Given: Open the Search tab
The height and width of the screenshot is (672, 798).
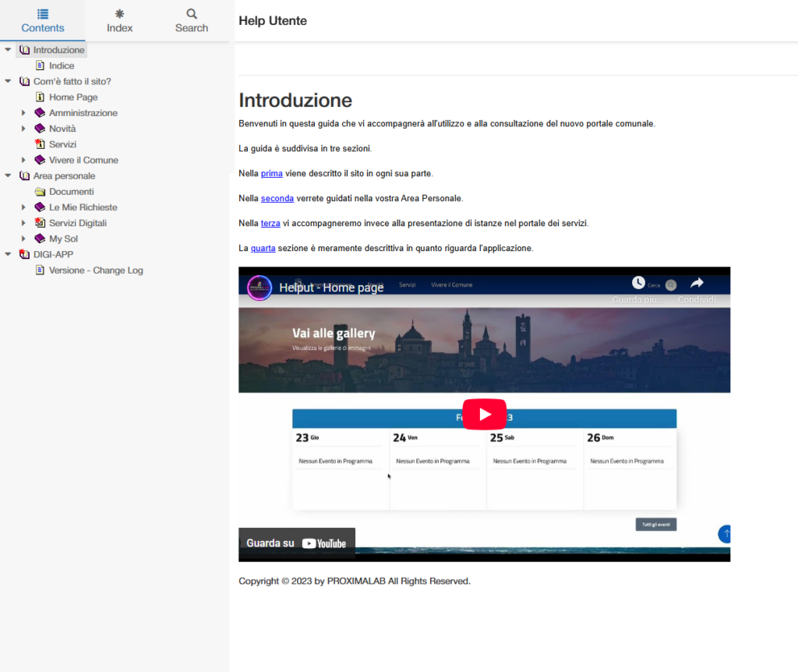Looking at the screenshot, I should [x=192, y=21].
